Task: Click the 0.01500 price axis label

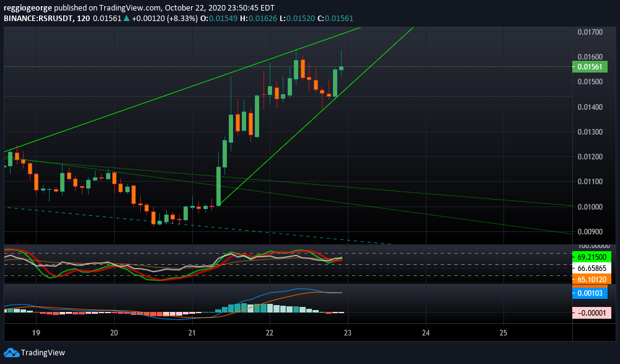Action: pyautogui.click(x=590, y=81)
